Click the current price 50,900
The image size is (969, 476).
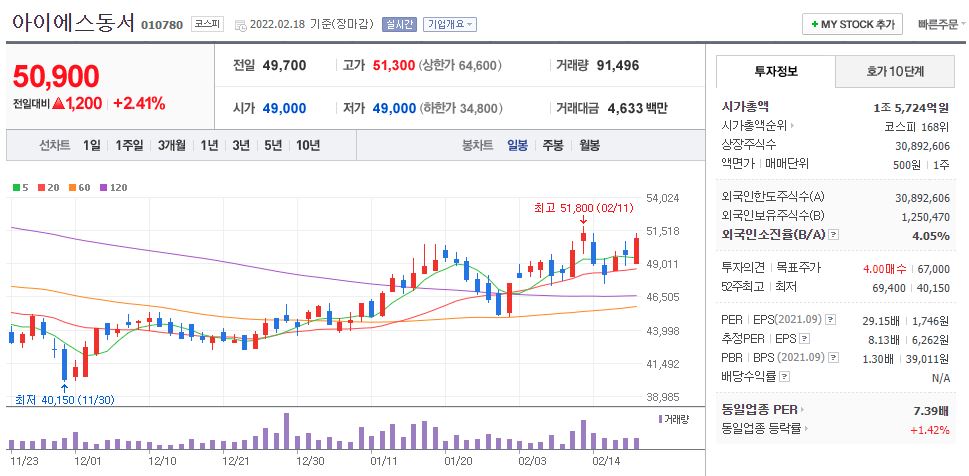[x=56, y=77]
